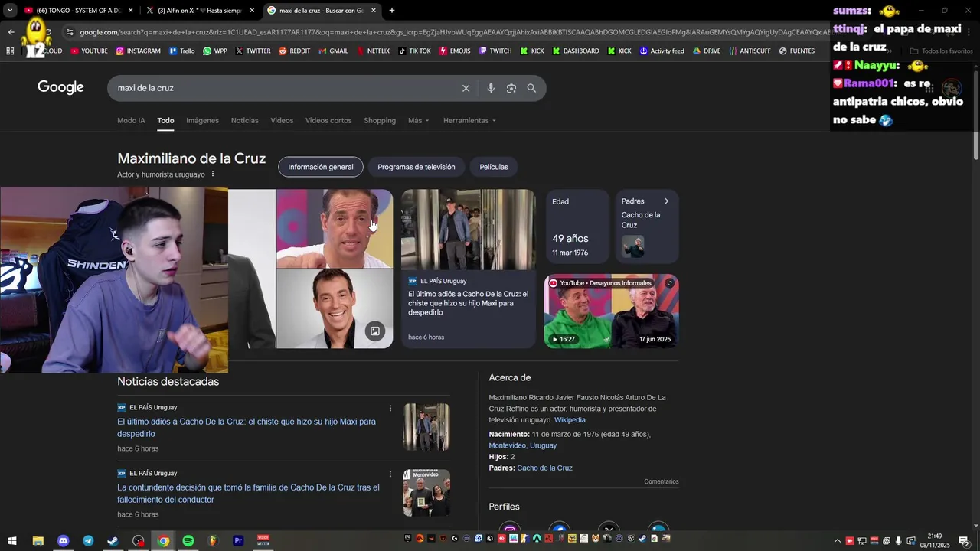
Task: Open the INSTAGRAM bookmark
Action: (138, 51)
